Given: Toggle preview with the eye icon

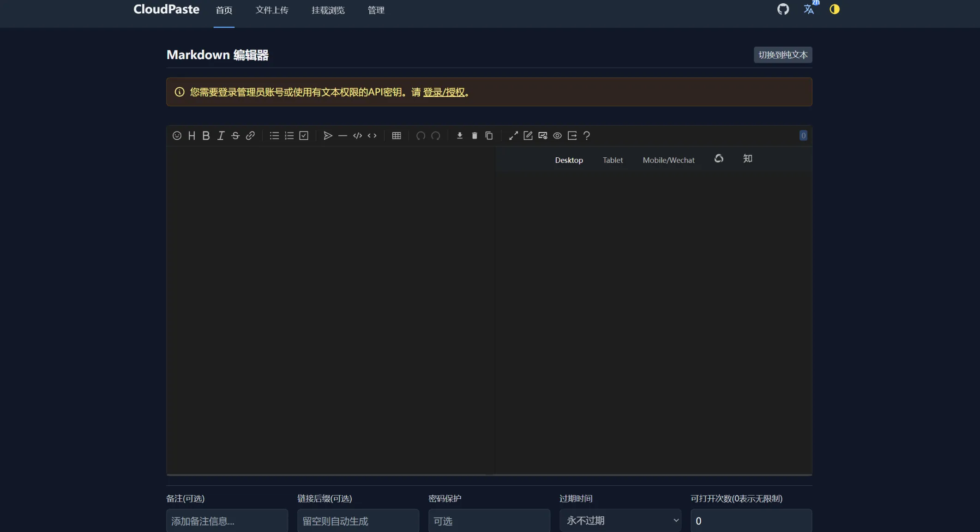Looking at the screenshot, I should point(557,136).
